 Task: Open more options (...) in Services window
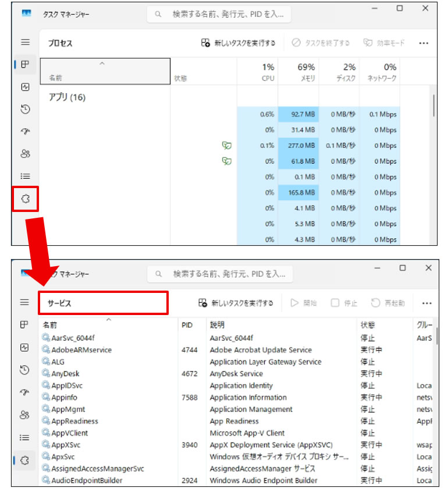pyautogui.click(x=426, y=303)
